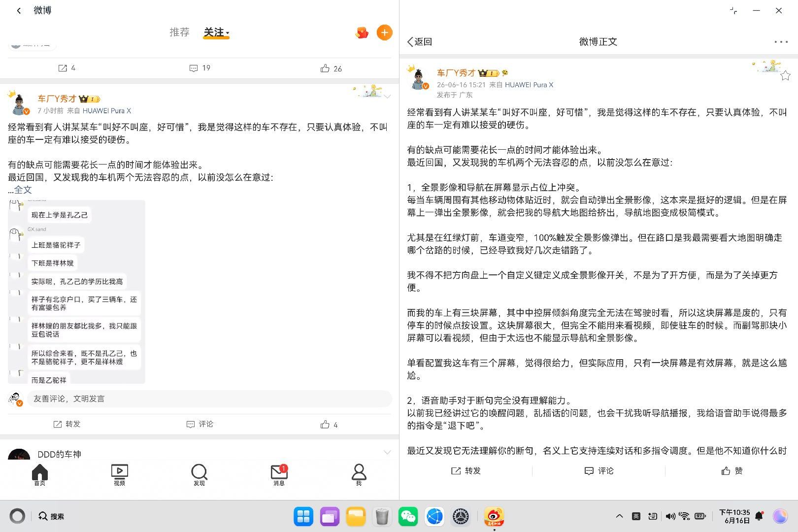Open 视频 in bottom navigation
The height and width of the screenshot is (532, 798).
119,475
